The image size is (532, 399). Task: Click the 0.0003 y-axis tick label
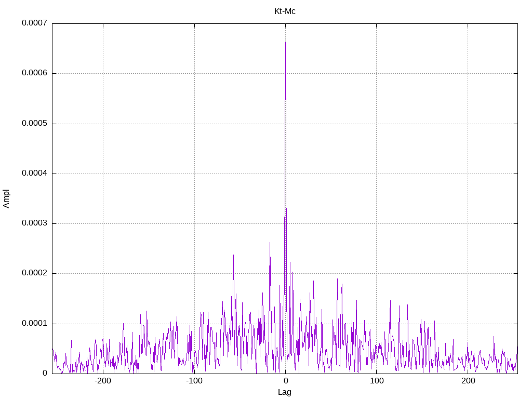pos(35,223)
